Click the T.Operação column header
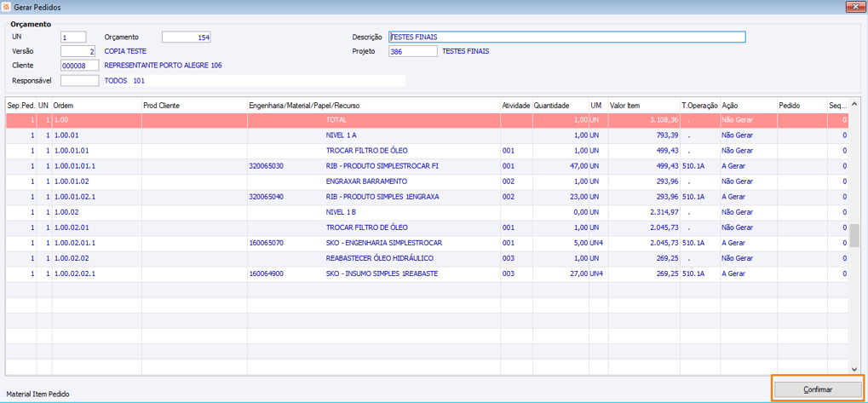 (699, 105)
